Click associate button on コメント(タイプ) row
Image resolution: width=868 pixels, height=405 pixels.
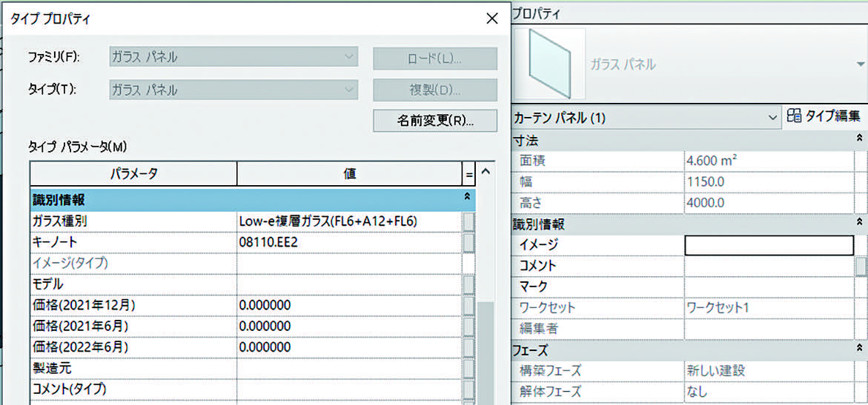pos(469,389)
